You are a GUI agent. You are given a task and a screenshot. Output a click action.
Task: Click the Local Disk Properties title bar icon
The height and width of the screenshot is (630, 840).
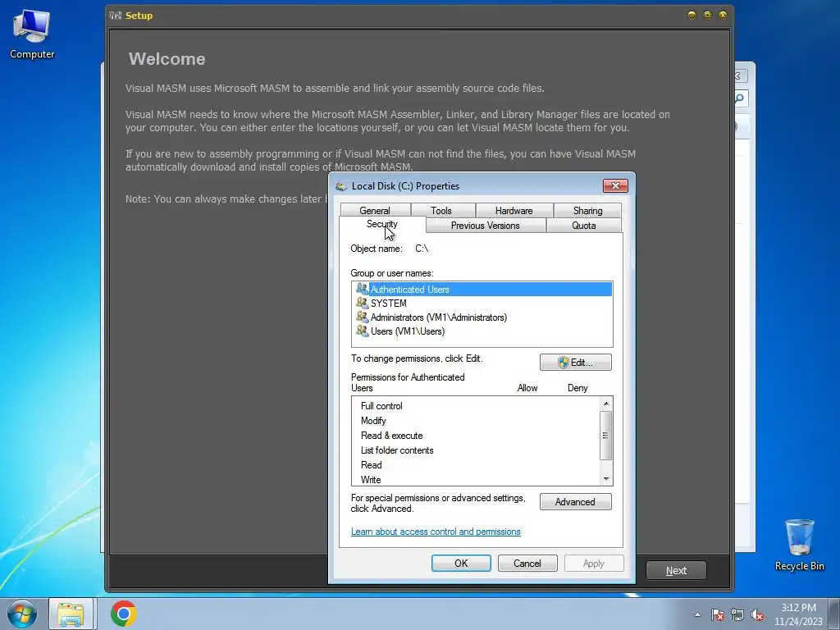(341, 186)
